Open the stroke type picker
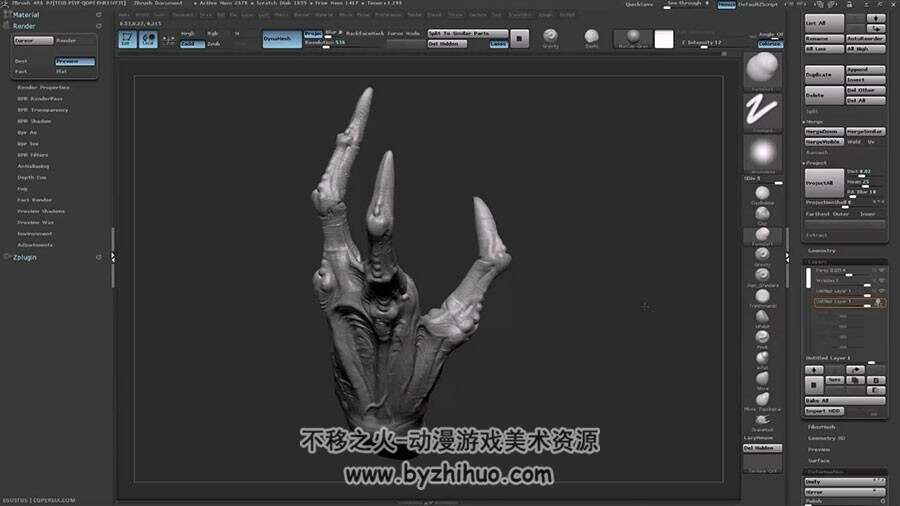 (762, 111)
